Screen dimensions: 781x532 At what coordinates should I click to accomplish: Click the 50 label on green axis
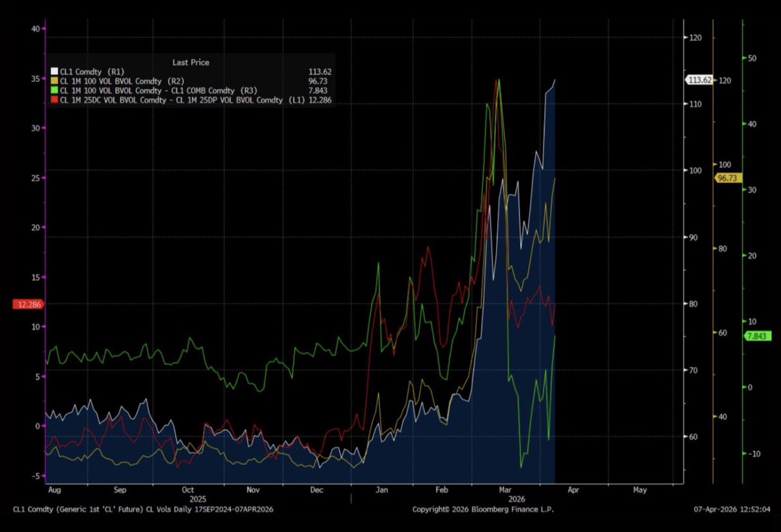[x=752, y=58]
